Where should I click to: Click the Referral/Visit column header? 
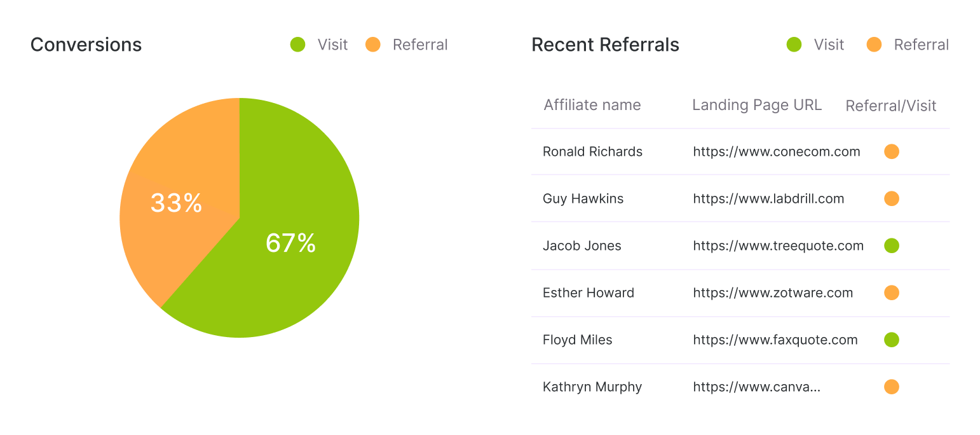890,106
